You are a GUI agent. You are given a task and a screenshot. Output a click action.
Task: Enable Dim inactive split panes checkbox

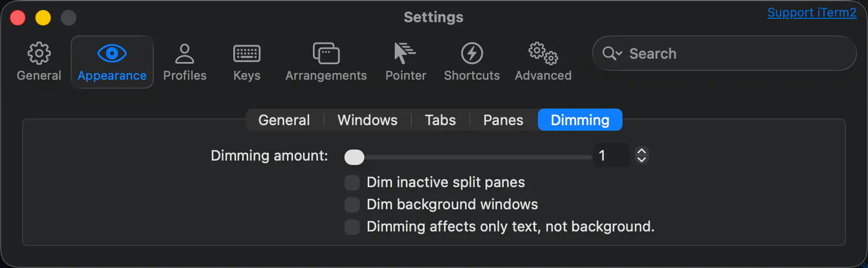pos(352,183)
